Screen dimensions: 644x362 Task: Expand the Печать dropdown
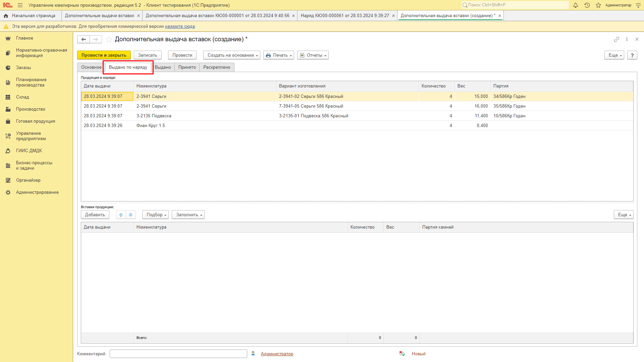tap(279, 55)
